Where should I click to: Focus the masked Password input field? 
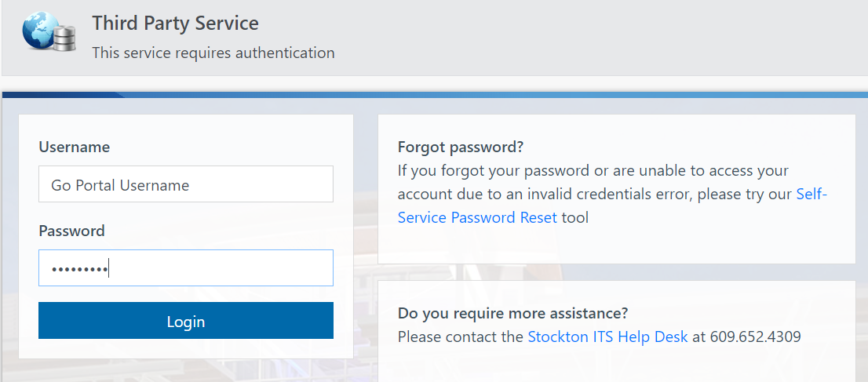pyautogui.click(x=186, y=268)
